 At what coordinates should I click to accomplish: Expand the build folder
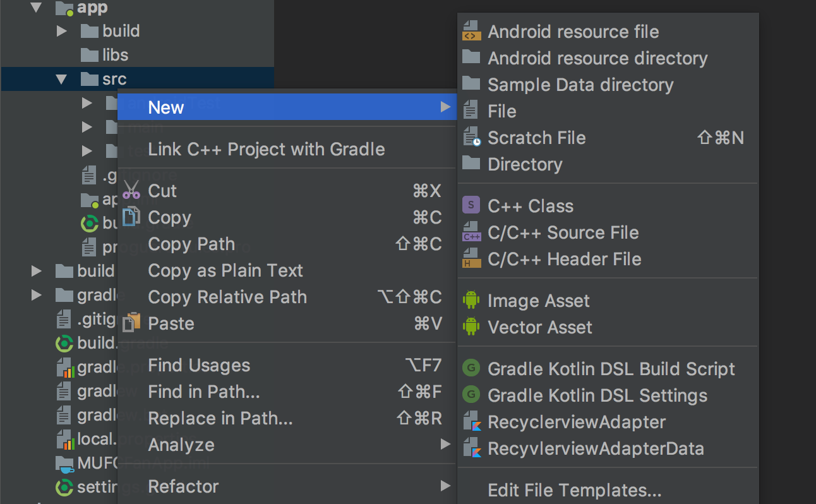[x=61, y=30]
